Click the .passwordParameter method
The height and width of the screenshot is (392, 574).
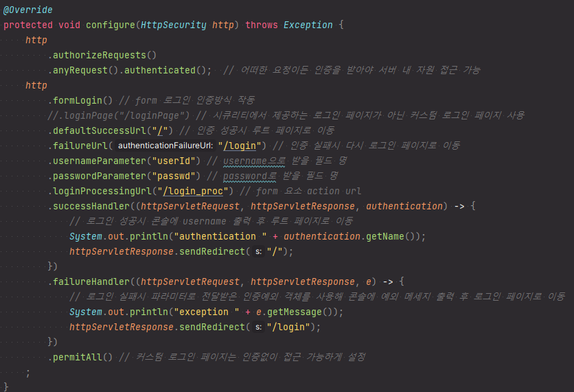97,176
